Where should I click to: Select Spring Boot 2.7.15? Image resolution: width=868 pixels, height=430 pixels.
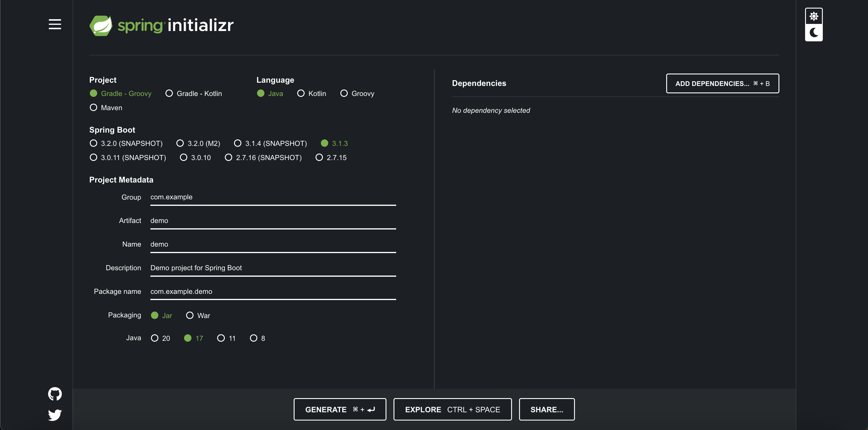pyautogui.click(x=331, y=157)
